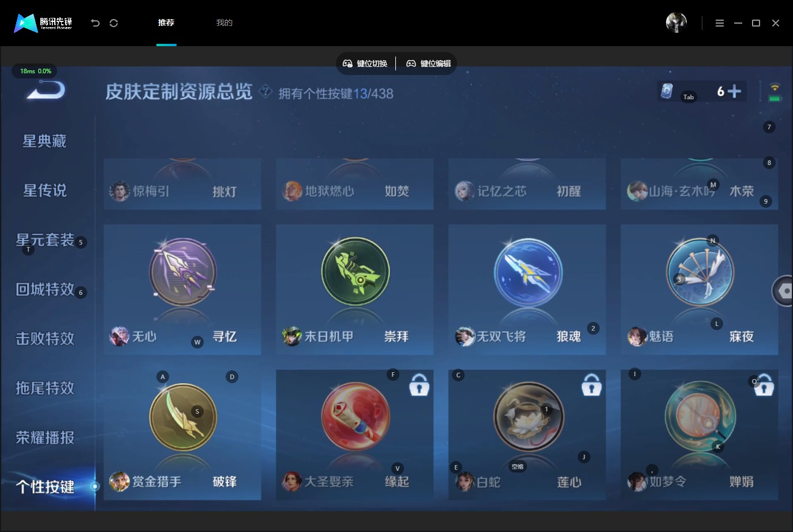Select 个性按键 category
The width and height of the screenshot is (793, 532).
point(44,487)
